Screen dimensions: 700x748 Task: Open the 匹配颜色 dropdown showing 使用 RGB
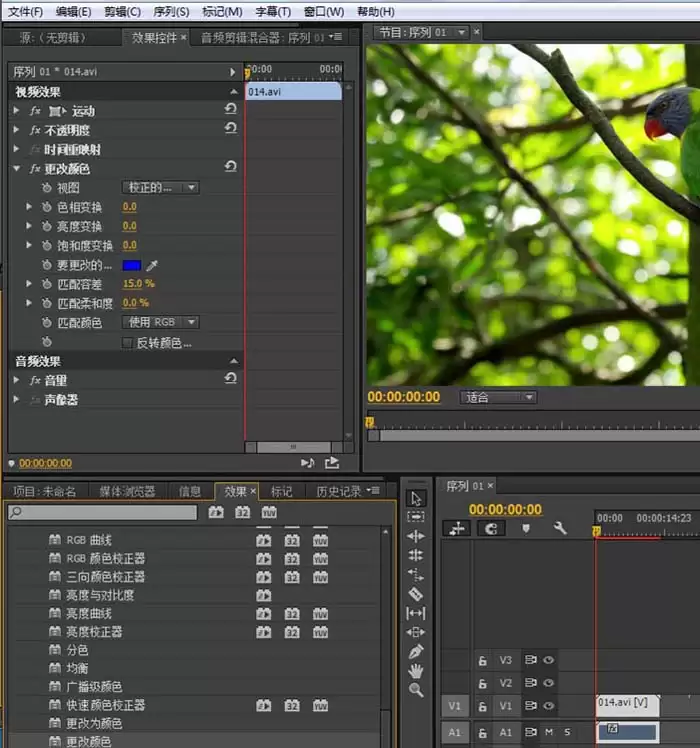point(161,322)
